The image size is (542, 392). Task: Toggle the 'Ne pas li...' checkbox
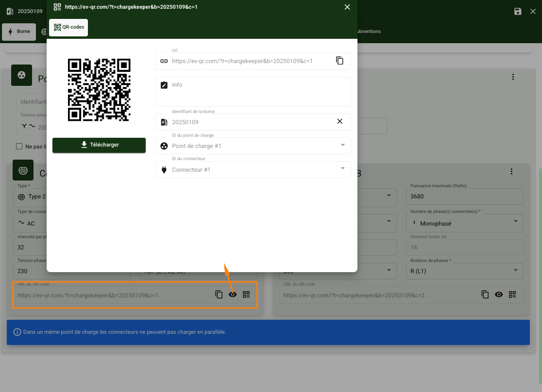[19, 147]
